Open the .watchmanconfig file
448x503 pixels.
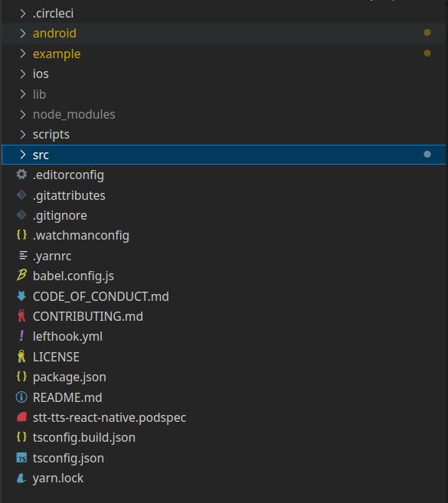tap(81, 236)
